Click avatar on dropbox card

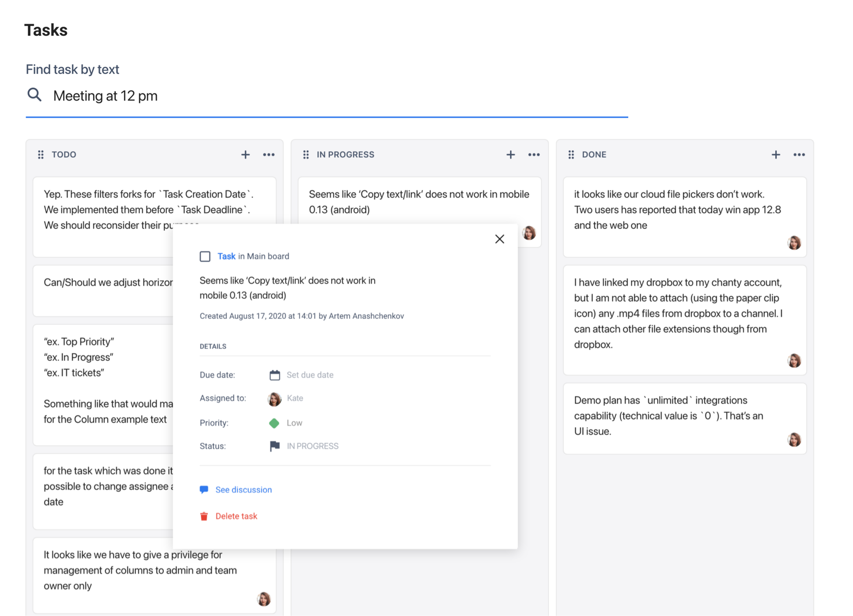[794, 360]
